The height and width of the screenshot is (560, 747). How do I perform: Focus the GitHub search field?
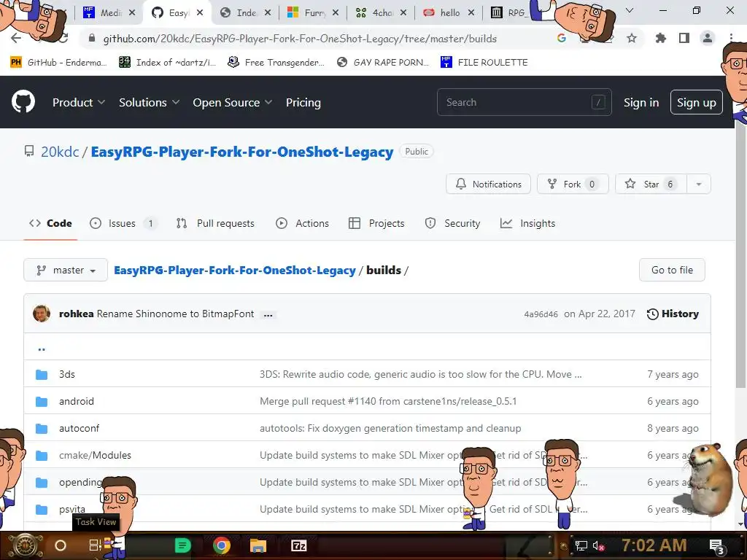coord(524,102)
